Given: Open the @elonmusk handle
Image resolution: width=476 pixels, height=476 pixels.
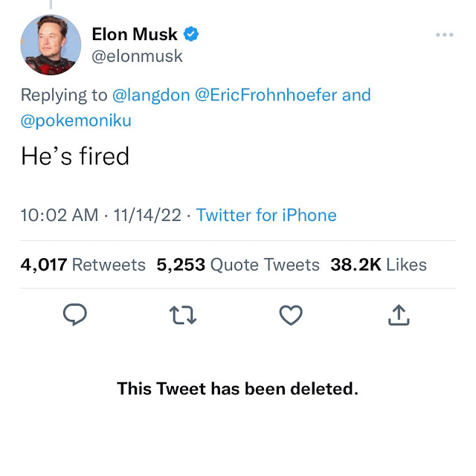Looking at the screenshot, I should point(137,56).
